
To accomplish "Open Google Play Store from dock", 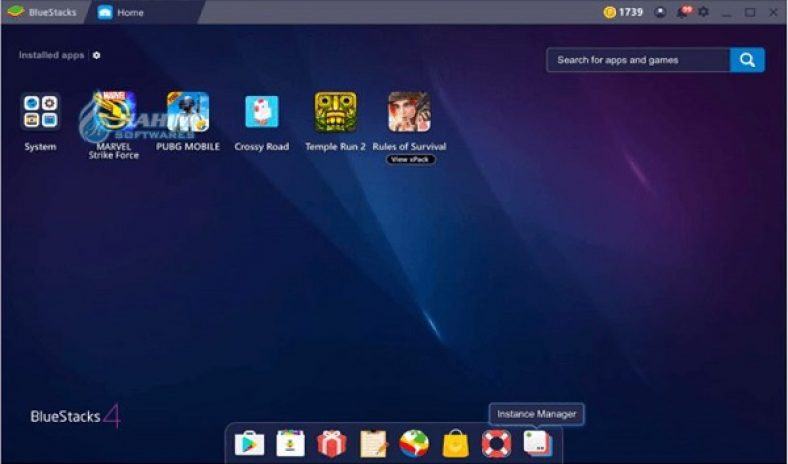I will (249, 444).
